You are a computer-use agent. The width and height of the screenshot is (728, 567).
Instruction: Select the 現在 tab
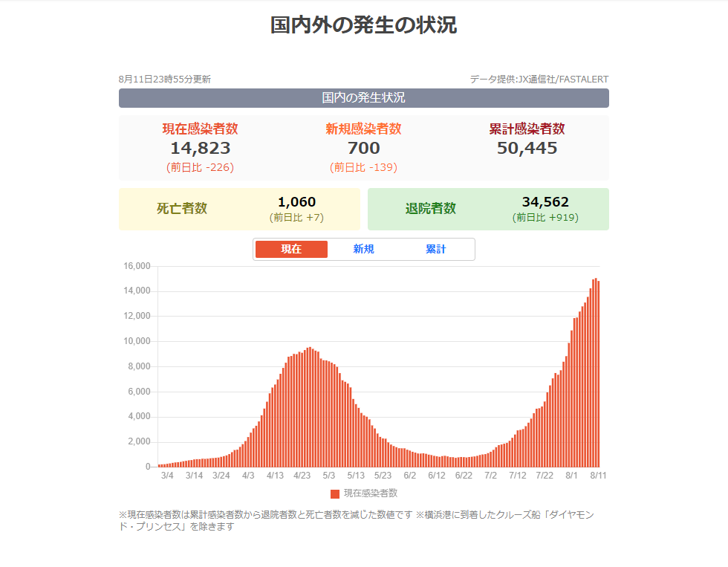[291, 250]
